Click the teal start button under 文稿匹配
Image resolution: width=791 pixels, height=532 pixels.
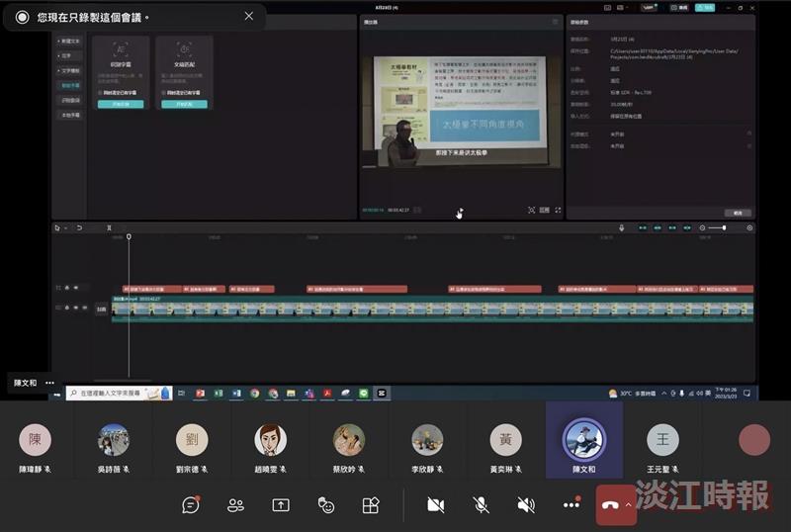(x=184, y=104)
